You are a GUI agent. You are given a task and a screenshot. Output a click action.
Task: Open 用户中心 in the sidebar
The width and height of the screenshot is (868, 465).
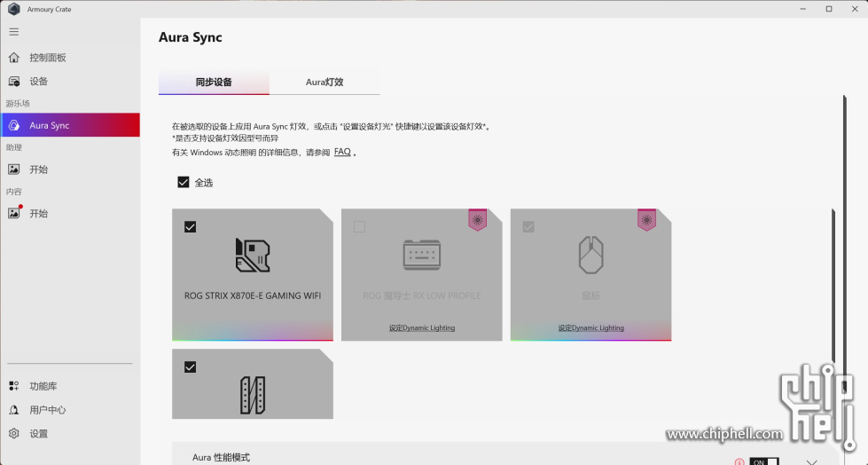pos(70,410)
